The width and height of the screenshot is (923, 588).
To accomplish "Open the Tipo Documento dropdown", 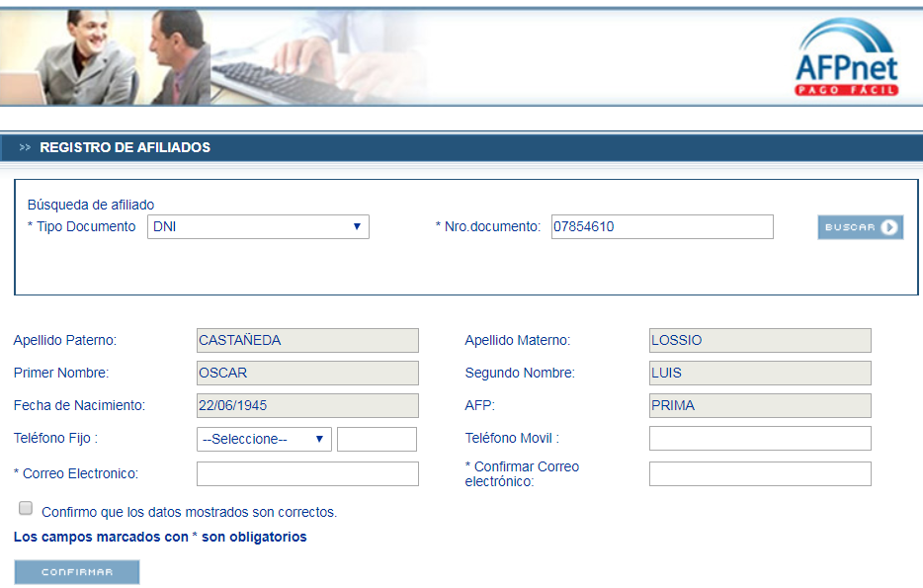I will 257,226.
